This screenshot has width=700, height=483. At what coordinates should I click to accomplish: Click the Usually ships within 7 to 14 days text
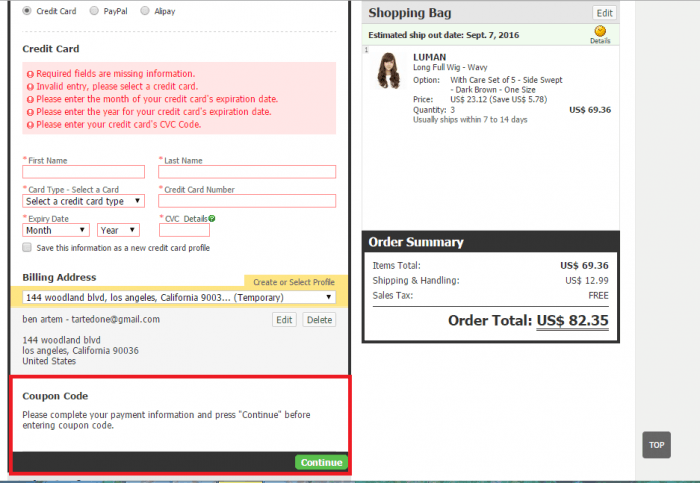pyautogui.click(x=470, y=120)
